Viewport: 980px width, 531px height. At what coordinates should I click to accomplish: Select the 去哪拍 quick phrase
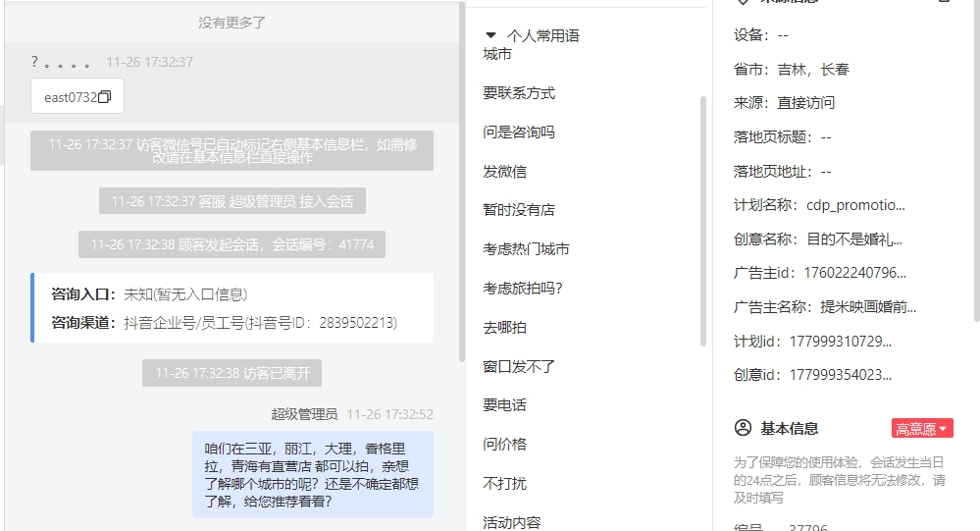(x=504, y=327)
